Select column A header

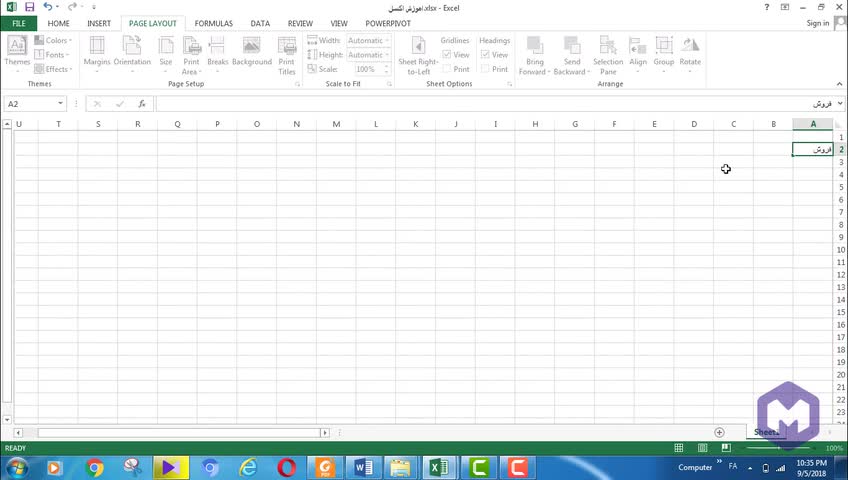click(813, 124)
